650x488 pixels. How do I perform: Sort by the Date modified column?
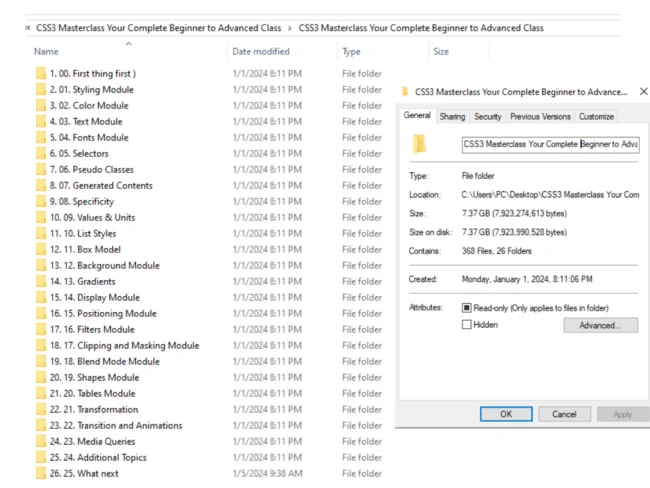tap(260, 51)
